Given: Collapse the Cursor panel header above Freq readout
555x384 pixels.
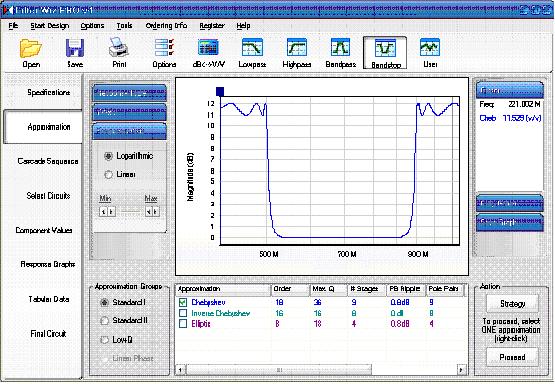Looking at the screenshot, I should [510, 90].
